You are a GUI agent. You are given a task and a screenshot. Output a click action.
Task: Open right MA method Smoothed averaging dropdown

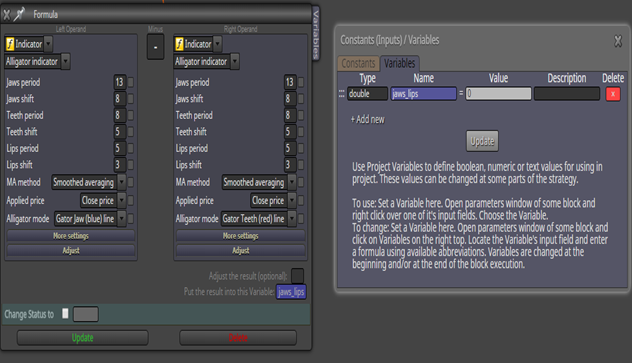click(259, 182)
